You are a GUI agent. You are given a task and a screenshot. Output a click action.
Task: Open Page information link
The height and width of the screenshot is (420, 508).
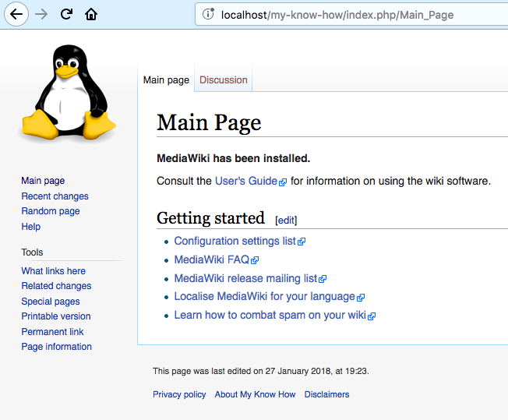click(x=57, y=347)
